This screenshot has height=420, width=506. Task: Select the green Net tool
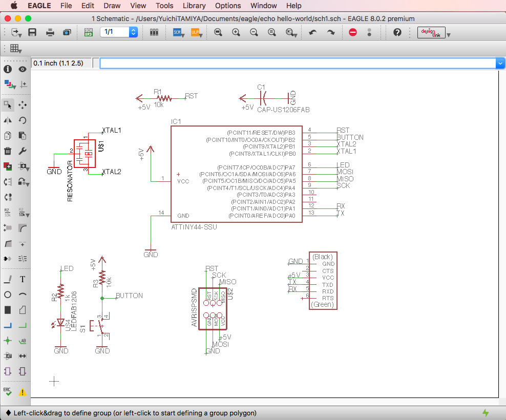click(x=22, y=325)
